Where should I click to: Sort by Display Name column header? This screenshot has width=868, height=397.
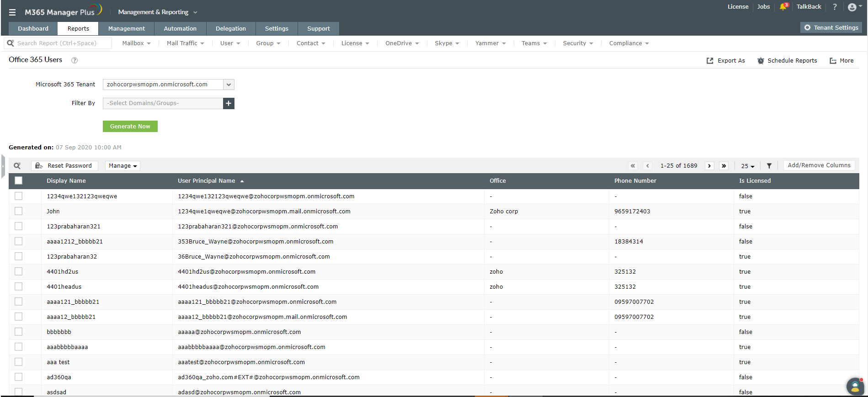(x=66, y=181)
